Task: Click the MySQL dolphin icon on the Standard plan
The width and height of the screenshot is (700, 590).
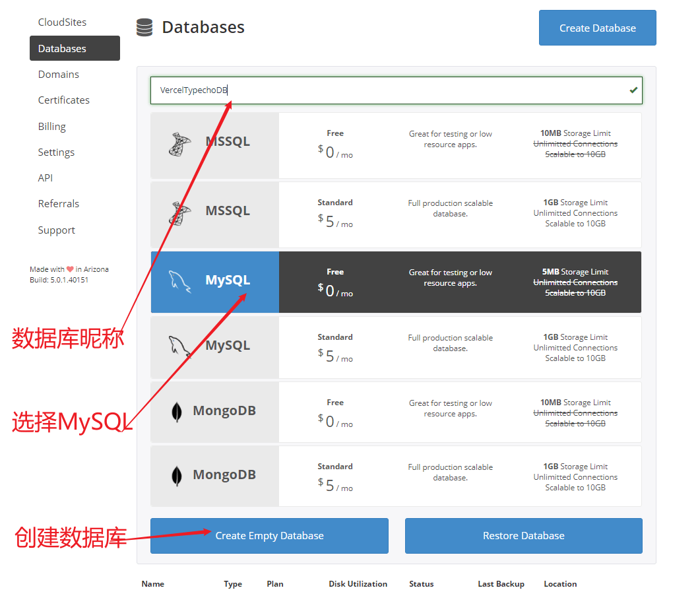Action: coord(178,348)
